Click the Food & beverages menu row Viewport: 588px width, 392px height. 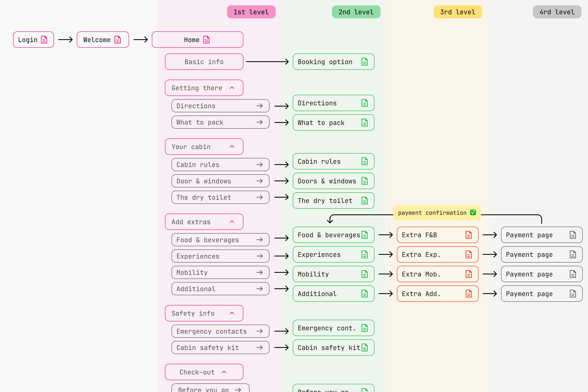[x=220, y=240]
